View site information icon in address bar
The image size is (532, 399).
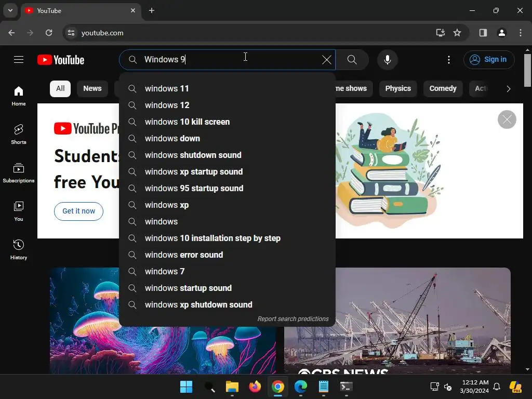[x=71, y=33]
